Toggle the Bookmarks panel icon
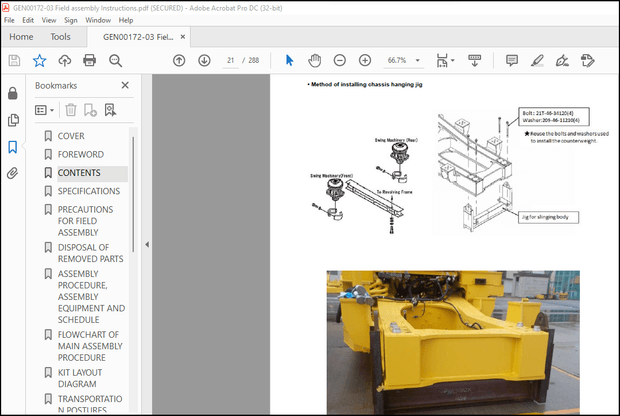This screenshot has width=620, height=416. click(x=13, y=147)
